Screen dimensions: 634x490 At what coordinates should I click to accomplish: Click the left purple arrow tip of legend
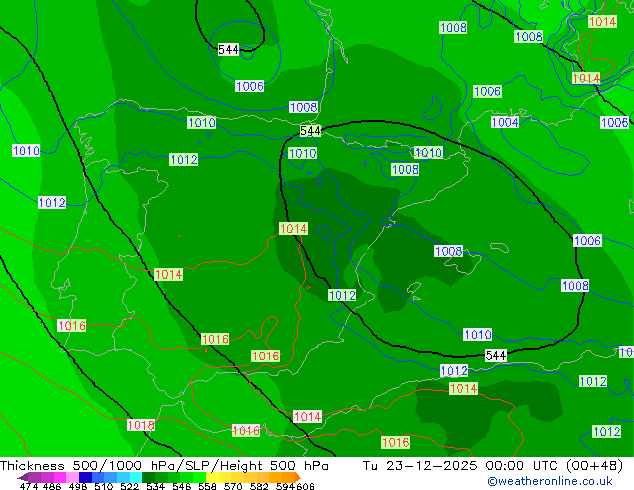click(22, 477)
